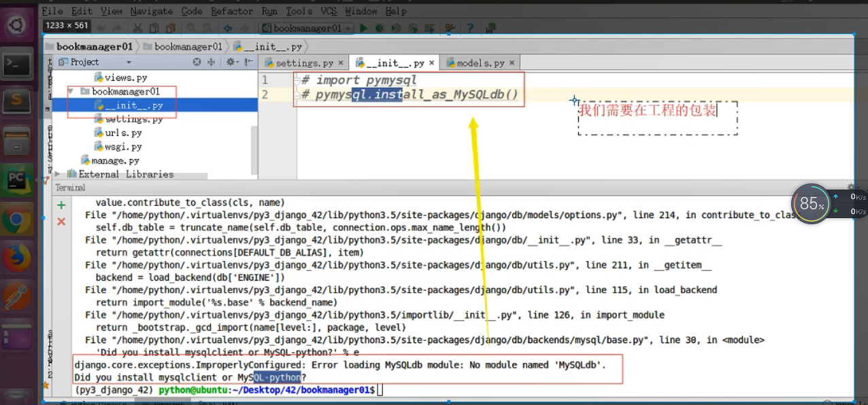The width and height of the screenshot is (868, 405).
Task: Open the Postman dock icon
Action: coord(16,297)
